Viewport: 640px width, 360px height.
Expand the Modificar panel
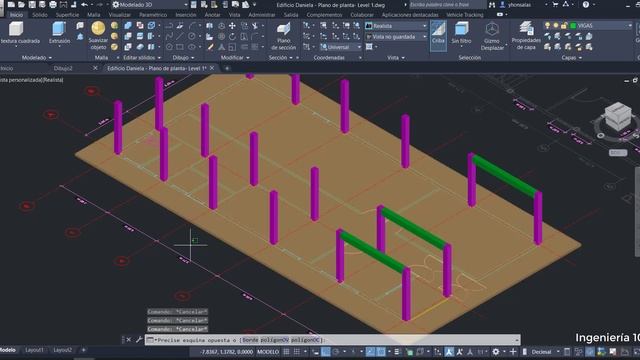[x=235, y=58]
